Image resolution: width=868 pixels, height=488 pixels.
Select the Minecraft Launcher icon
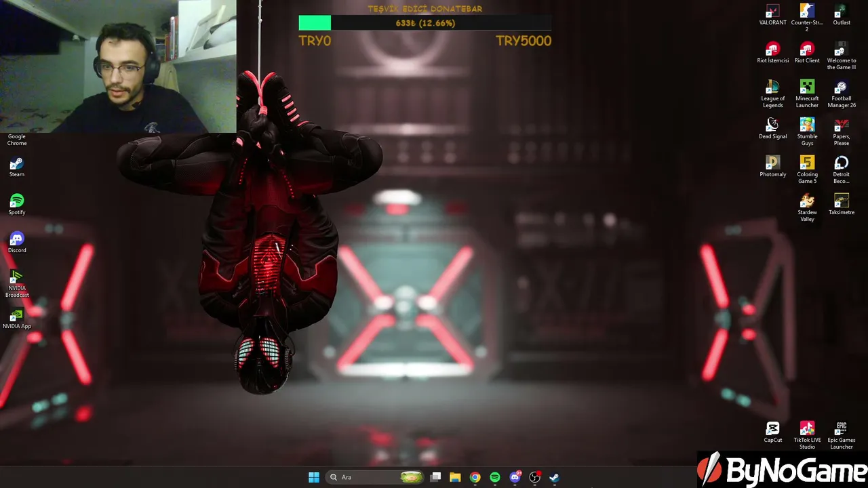[807, 94]
